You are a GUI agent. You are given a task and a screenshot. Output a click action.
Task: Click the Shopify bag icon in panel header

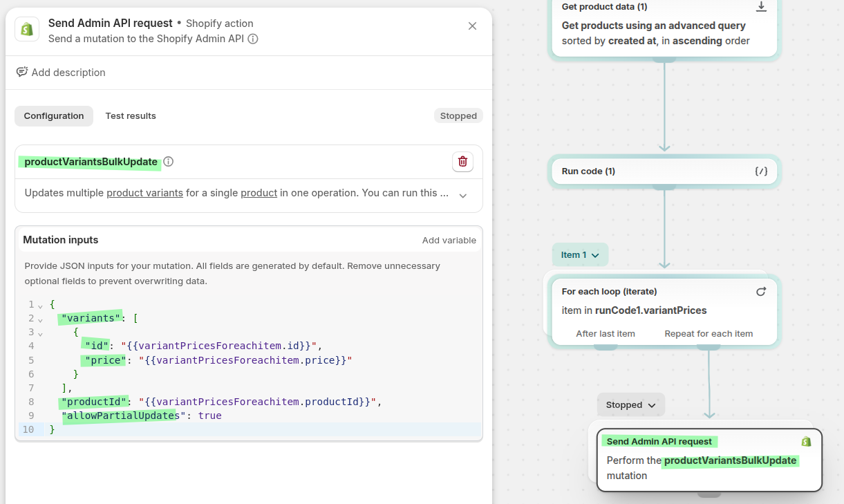27,29
